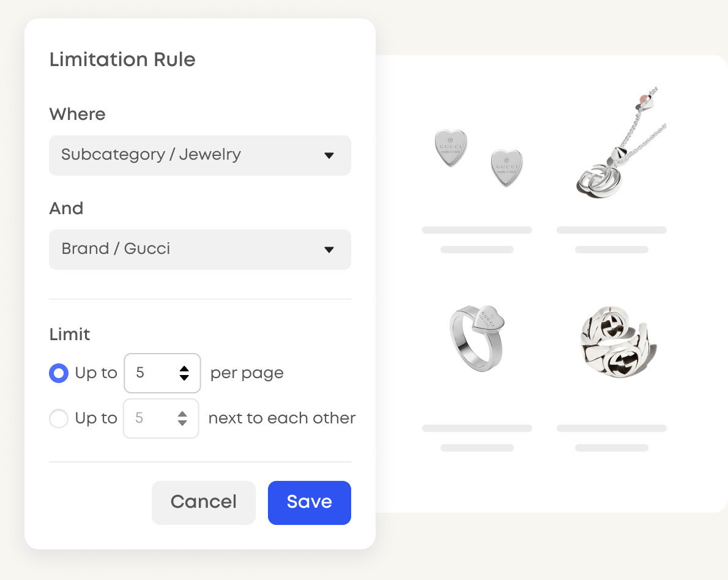Select the 'per page' limit radio button
Image resolution: width=728 pixels, height=580 pixels.
point(59,373)
